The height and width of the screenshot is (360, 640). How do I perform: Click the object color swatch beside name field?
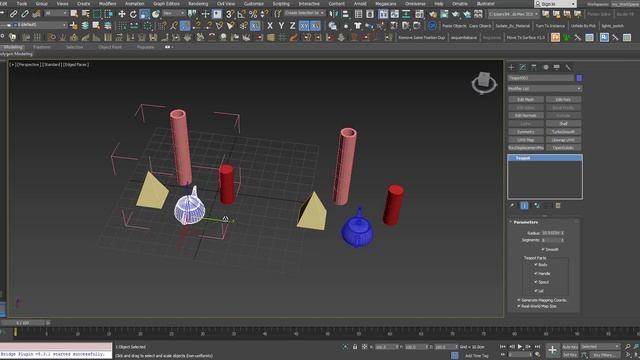[579, 78]
